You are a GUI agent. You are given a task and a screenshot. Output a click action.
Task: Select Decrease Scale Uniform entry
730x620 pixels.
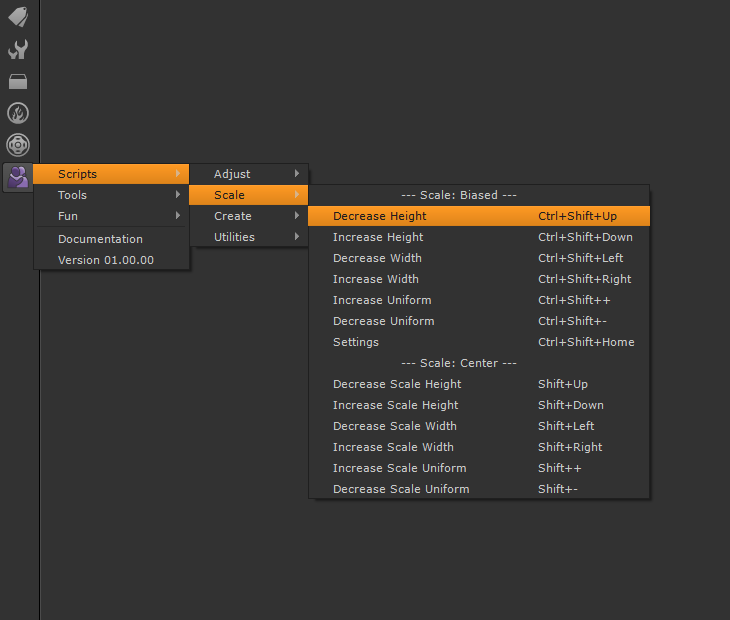click(479, 488)
